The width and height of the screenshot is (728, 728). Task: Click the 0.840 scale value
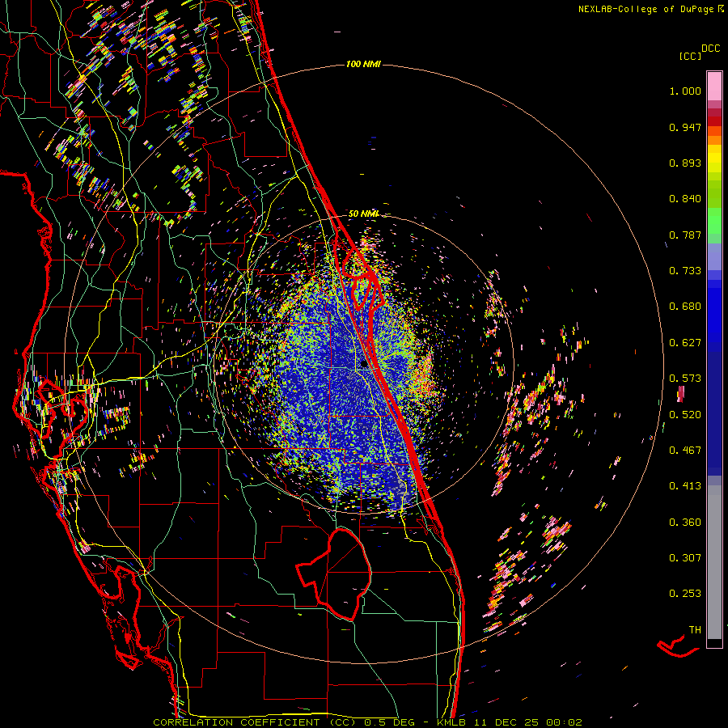[685, 199]
